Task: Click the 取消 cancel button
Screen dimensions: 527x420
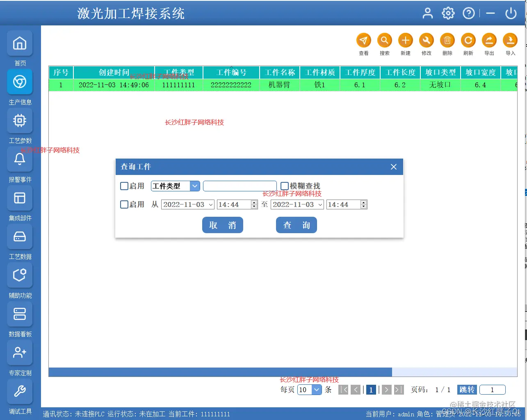Action: [x=223, y=225]
